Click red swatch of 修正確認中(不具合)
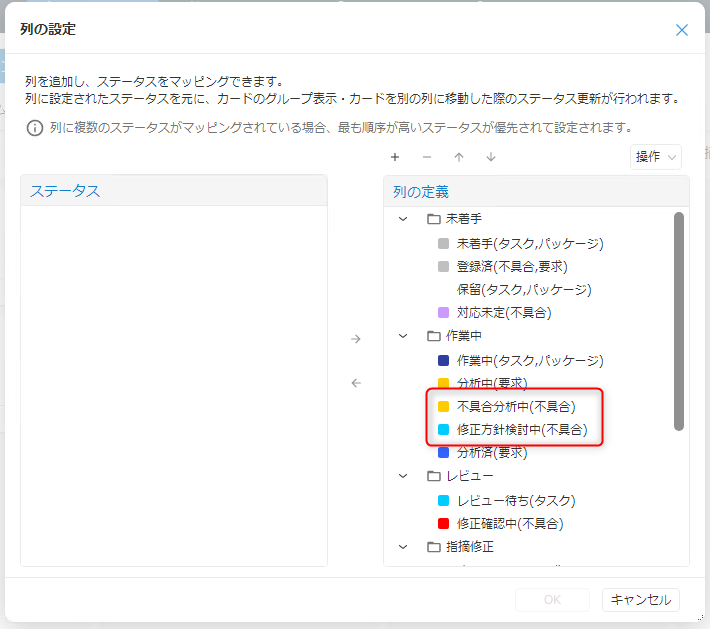The image size is (710, 629). (x=444, y=523)
